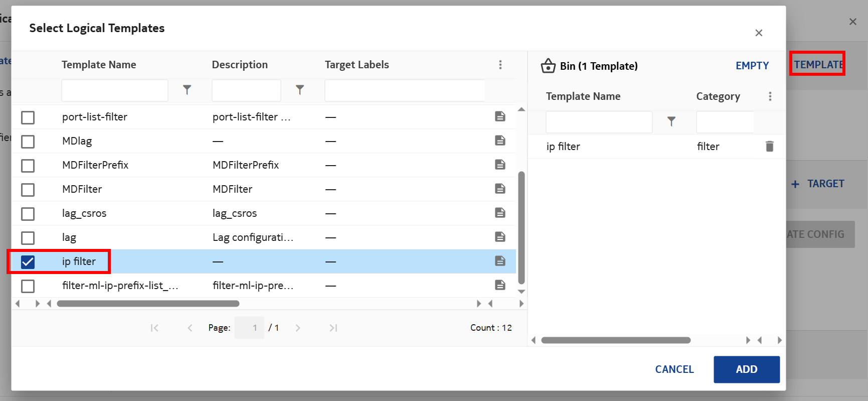The image size is (868, 401).
Task: View details icon for ip filter row
Action: click(x=500, y=261)
